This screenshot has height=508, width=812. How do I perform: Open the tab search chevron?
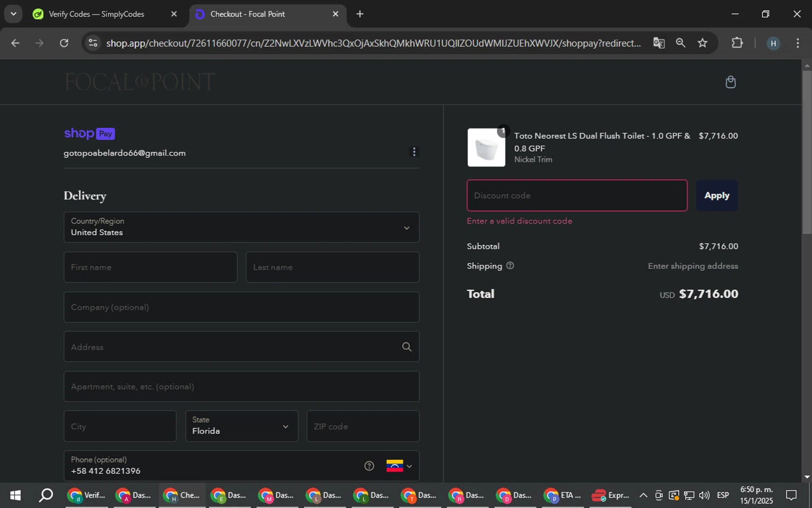point(13,14)
